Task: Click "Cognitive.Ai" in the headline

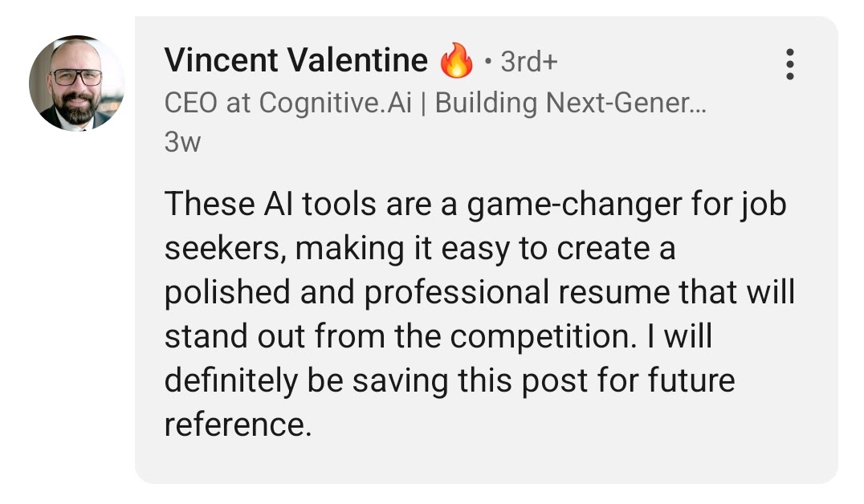Action: point(336,104)
